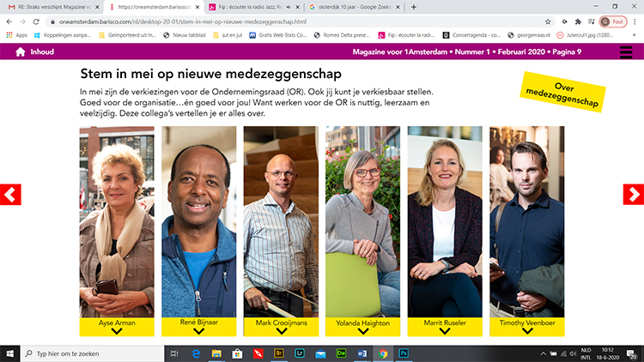Go to next page with red right arrow
The width and height of the screenshot is (644, 362).
(x=634, y=195)
